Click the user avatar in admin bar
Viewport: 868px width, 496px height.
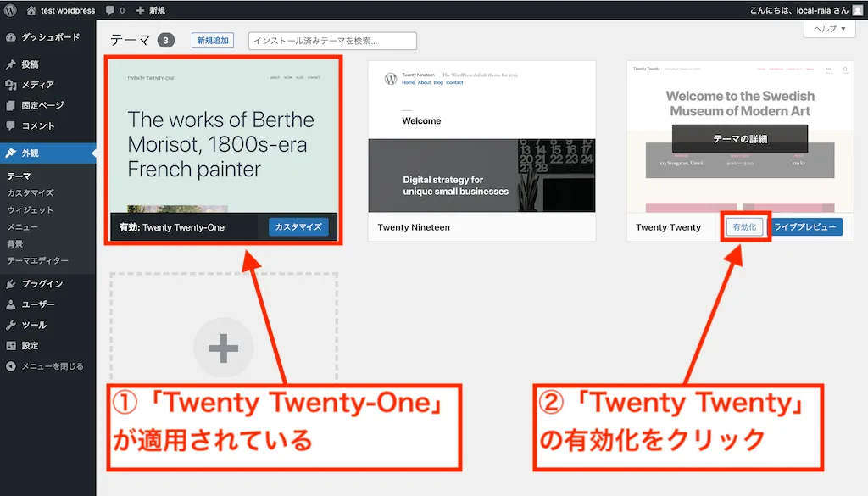(x=858, y=10)
